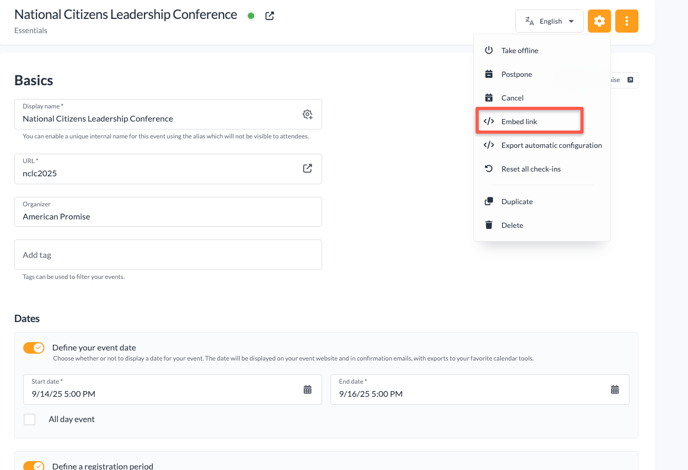
Task: Click the trash icon beside Delete
Action: (489, 225)
